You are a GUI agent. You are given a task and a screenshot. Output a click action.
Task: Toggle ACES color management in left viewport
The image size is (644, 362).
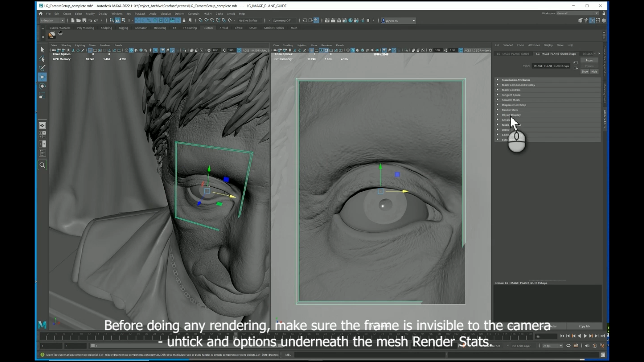click(x=239, y=50)
